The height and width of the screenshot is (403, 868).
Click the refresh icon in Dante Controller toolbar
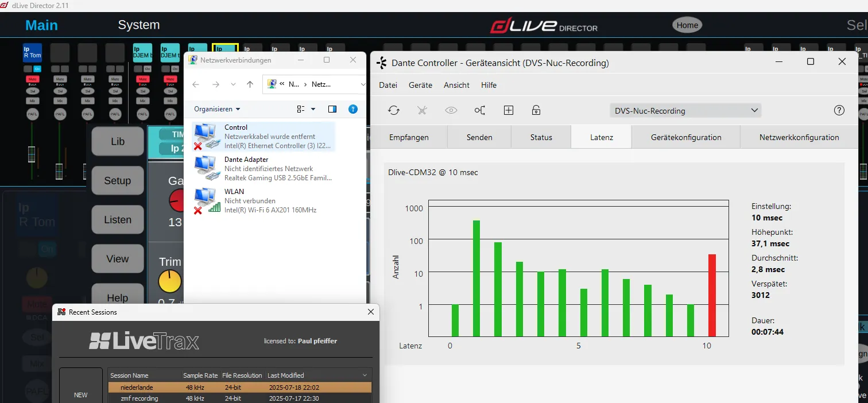pos(394,110)
